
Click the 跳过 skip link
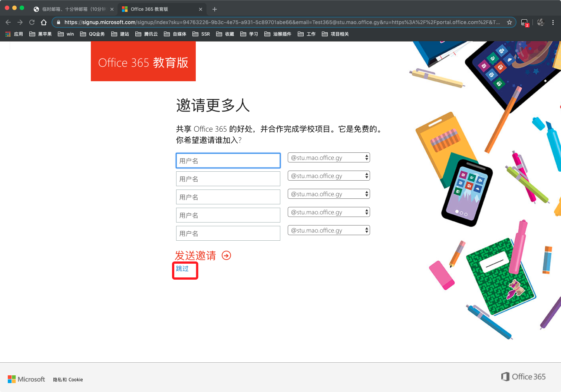182,269
